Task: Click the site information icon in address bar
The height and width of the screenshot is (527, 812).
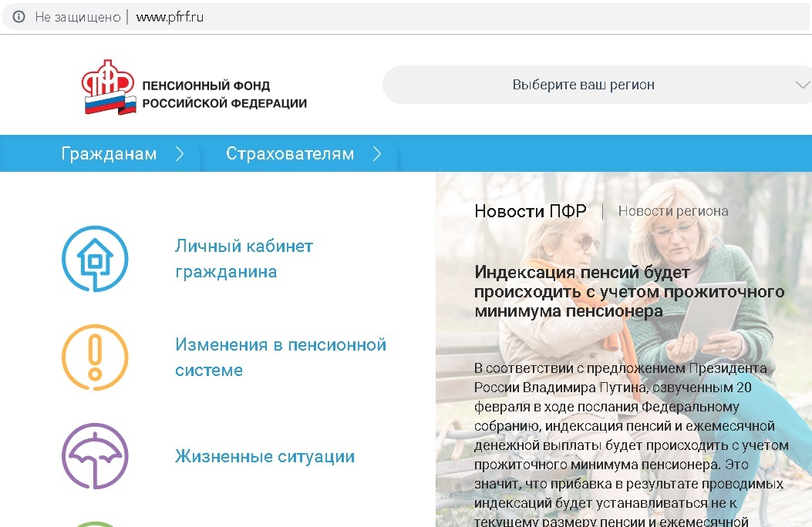Action: point(19,17)
